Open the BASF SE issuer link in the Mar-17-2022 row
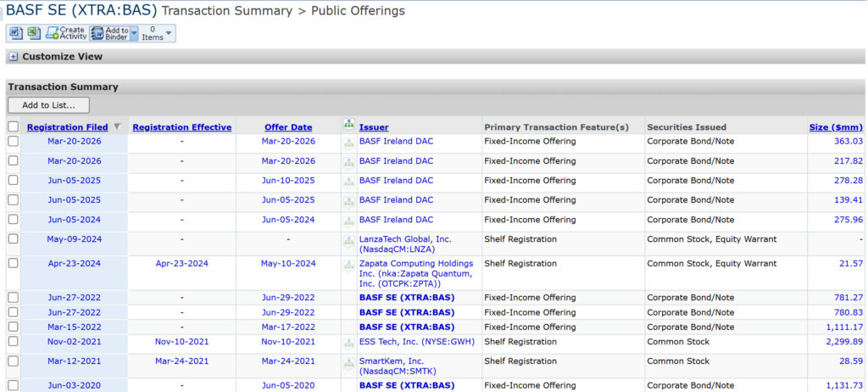Image resolution: width=868 pixels, height=392 pixels. click(x=407, y=327)
